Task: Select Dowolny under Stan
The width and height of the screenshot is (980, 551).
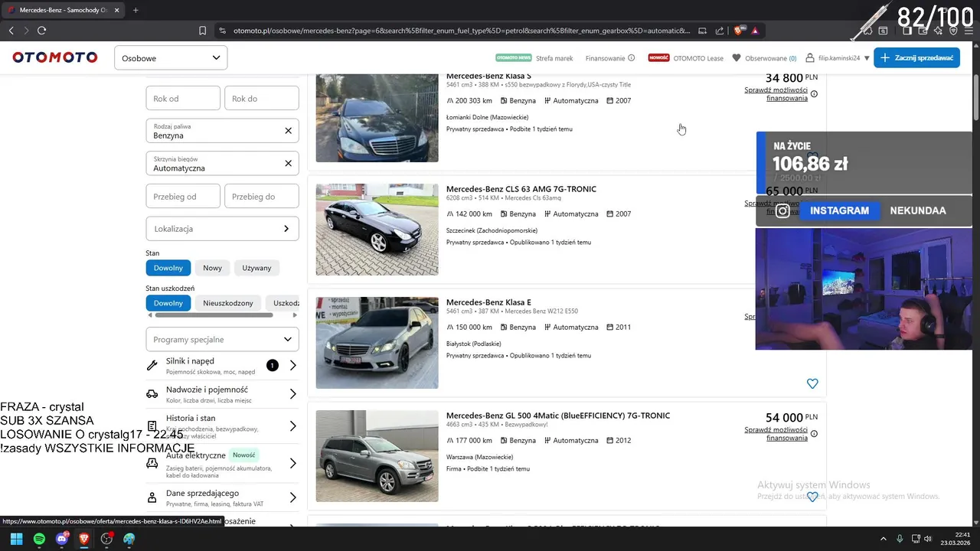Action: point(168,268)
